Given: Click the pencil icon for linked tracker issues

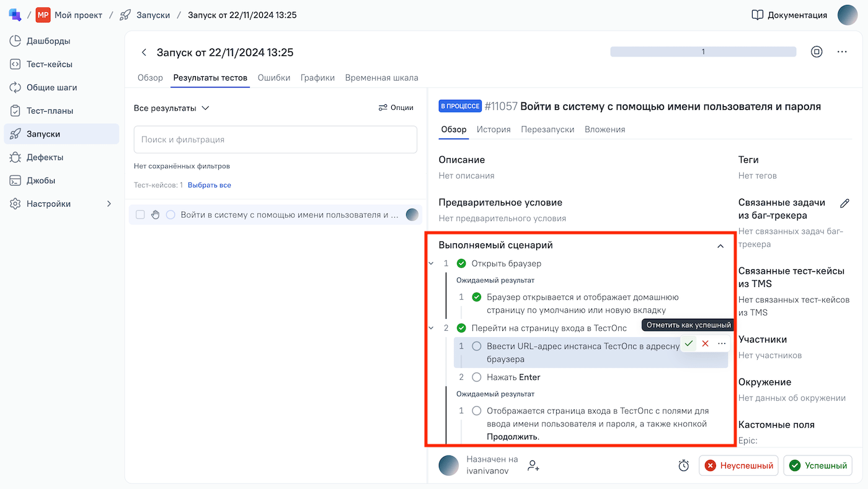Looking at the screenshot, I should coord(844,203).
